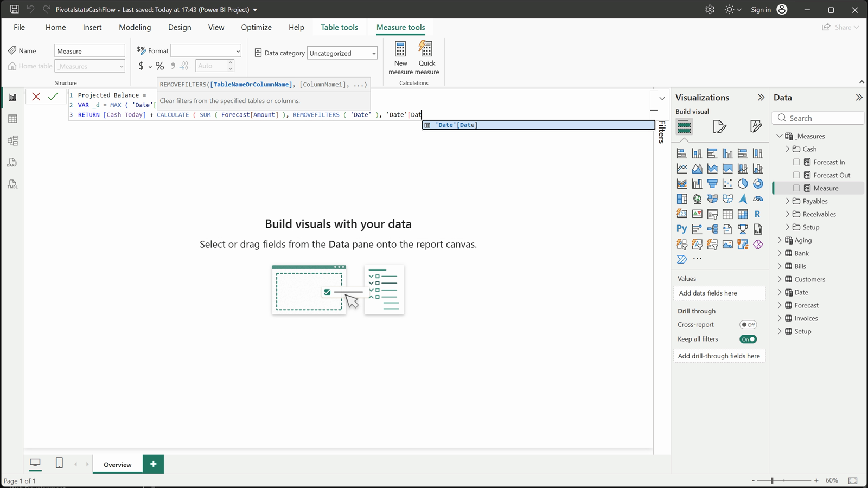Commit the formula with the checkmark icon
868x488 pixels.
pos(53,97)
